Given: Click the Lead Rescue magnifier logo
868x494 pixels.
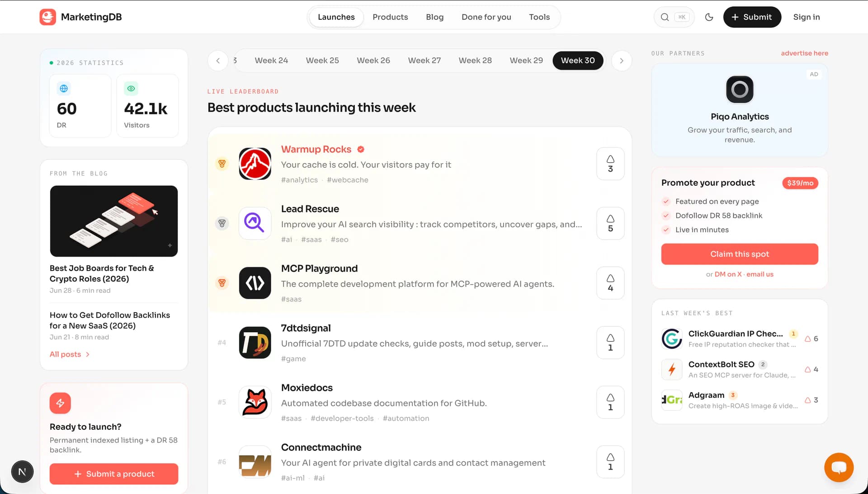Looking at the screenshot, I should pyautogui.click(x=255, y=223).
